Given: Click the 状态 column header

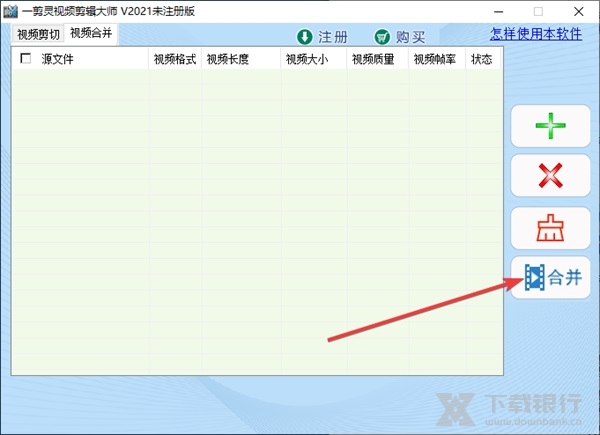Looking at the screenshot, I should (x=483, y=59).
